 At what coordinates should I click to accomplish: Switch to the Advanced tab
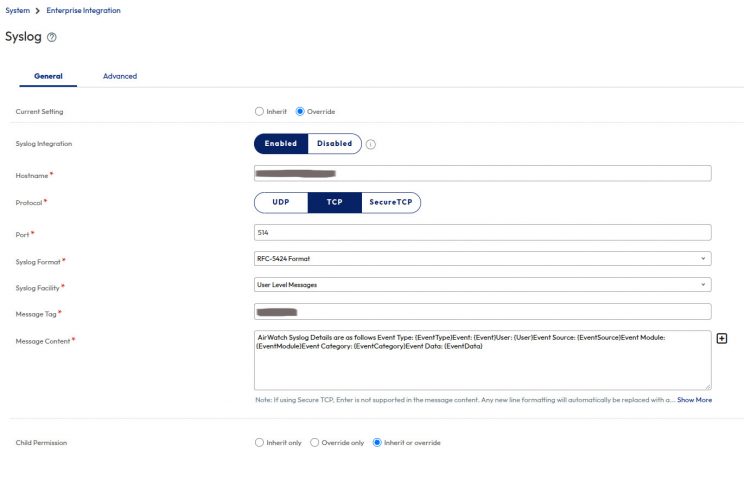point(120,76)
